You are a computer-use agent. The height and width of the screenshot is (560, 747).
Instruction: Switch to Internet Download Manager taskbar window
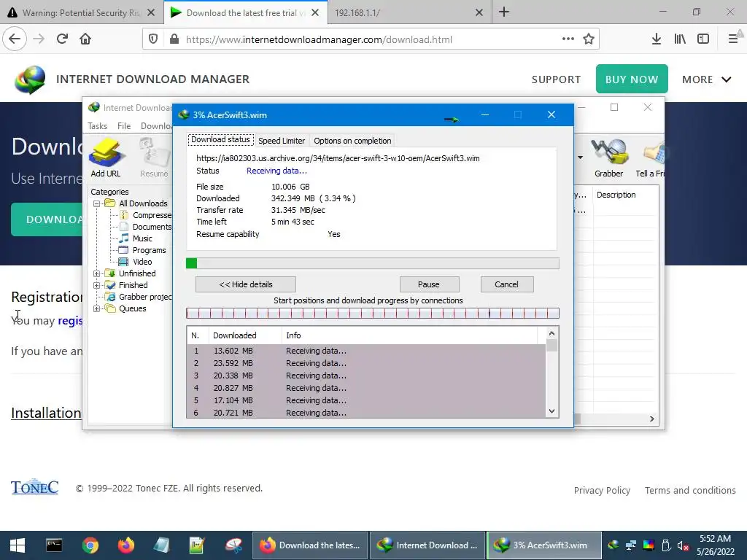pos(427,545)
